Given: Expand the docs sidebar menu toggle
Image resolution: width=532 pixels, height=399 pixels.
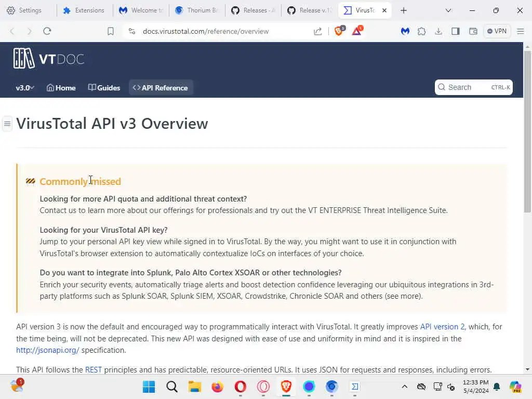Looking at the screenshot, I should pos(7,124).
